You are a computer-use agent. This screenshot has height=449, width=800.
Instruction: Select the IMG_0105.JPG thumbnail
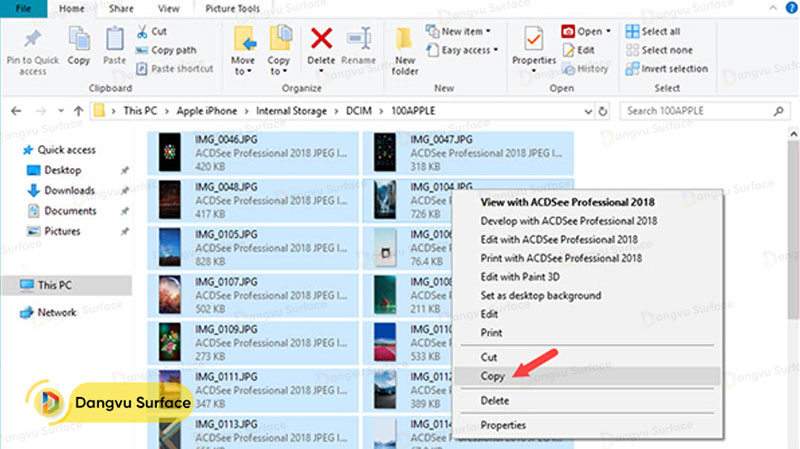pos(169,247)
